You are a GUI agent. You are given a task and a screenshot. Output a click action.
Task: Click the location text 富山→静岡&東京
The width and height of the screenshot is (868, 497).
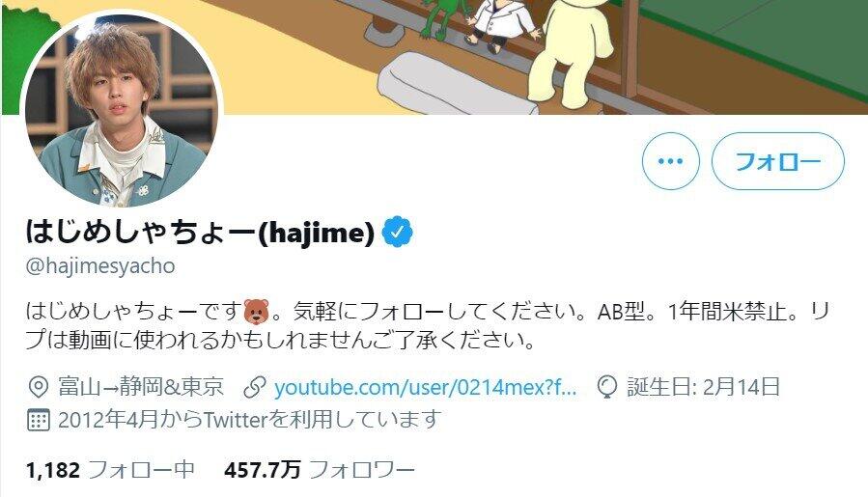click(x=141, y=386)
